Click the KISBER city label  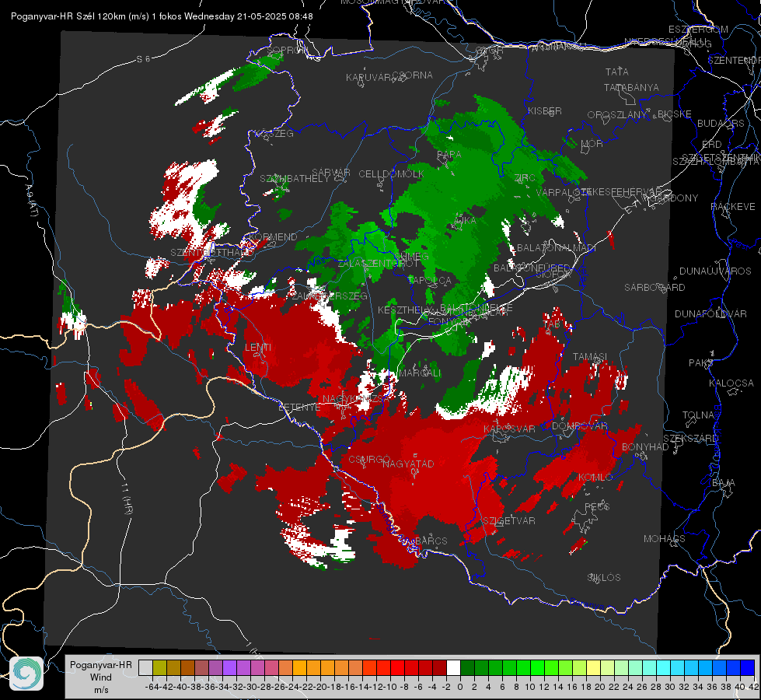pyautogui.click(x=545, y=110)
